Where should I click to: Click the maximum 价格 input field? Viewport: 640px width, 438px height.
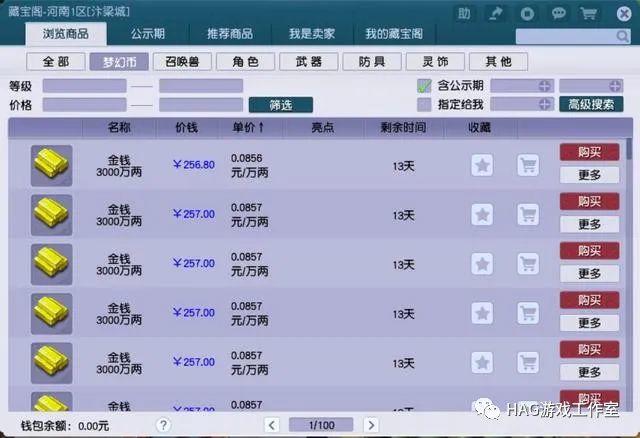201,105
